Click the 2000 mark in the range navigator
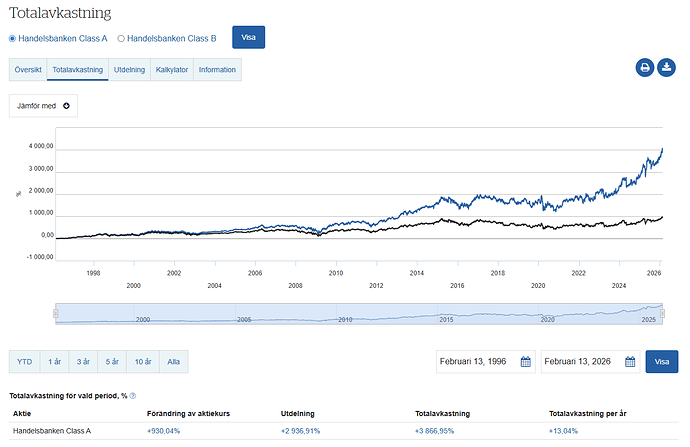The image size is (690, 447). pos(143,319)
